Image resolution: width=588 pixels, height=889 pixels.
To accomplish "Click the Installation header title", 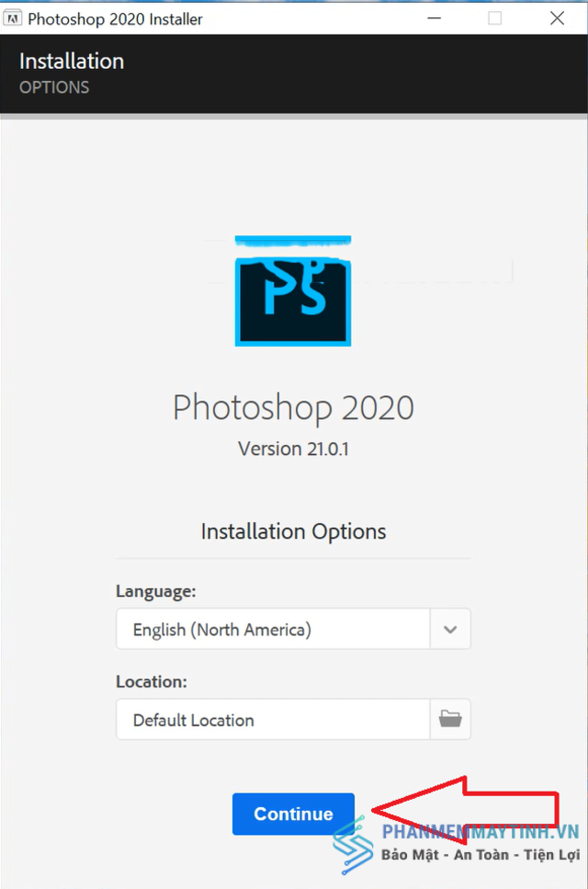I will point(72,62).
